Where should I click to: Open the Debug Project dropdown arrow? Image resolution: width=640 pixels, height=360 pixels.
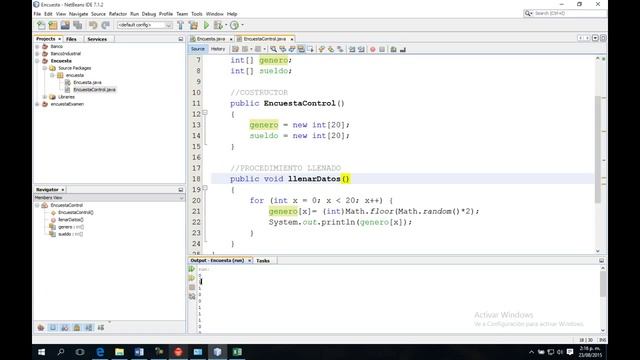(x=226, y=25)
